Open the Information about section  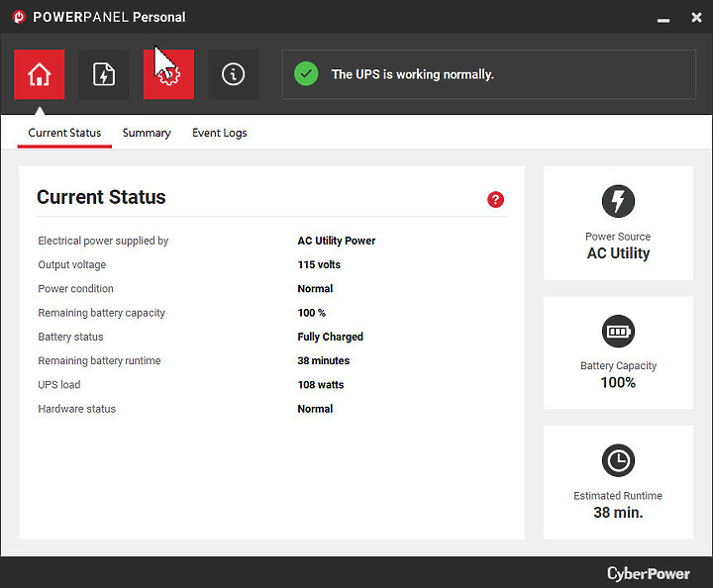[234, 74]
